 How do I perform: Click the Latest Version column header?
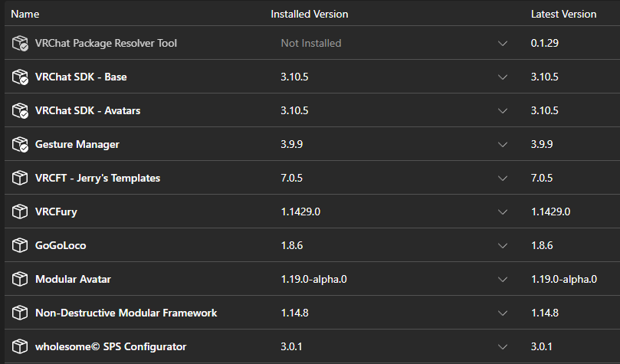[x=563, y=15]
